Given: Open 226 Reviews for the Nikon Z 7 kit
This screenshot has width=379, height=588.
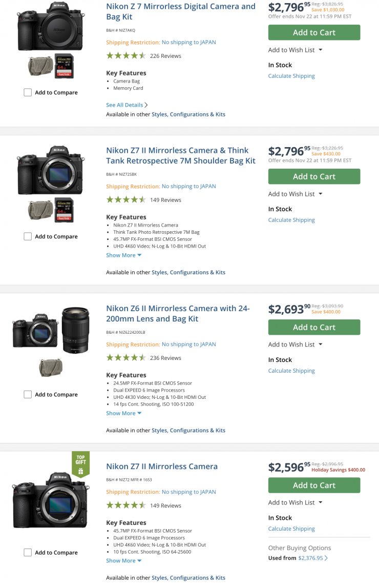Looking at the screenshot, I should pos(165,56).
